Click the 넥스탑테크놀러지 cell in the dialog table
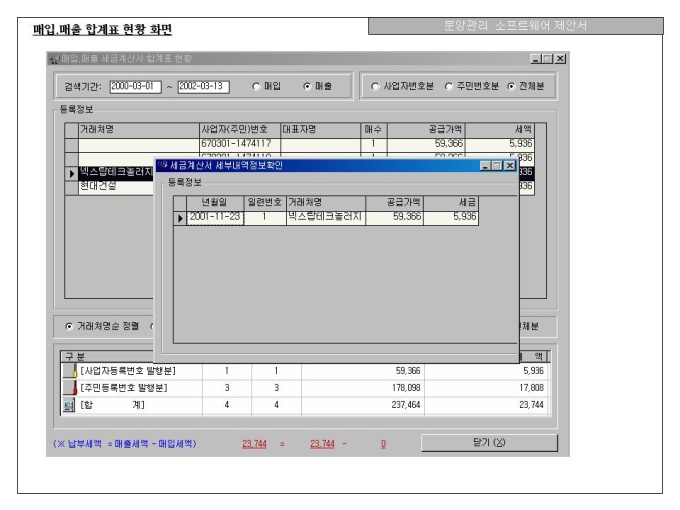The width and height of the screenshot is (680, 510). click(x=326, y=217)
